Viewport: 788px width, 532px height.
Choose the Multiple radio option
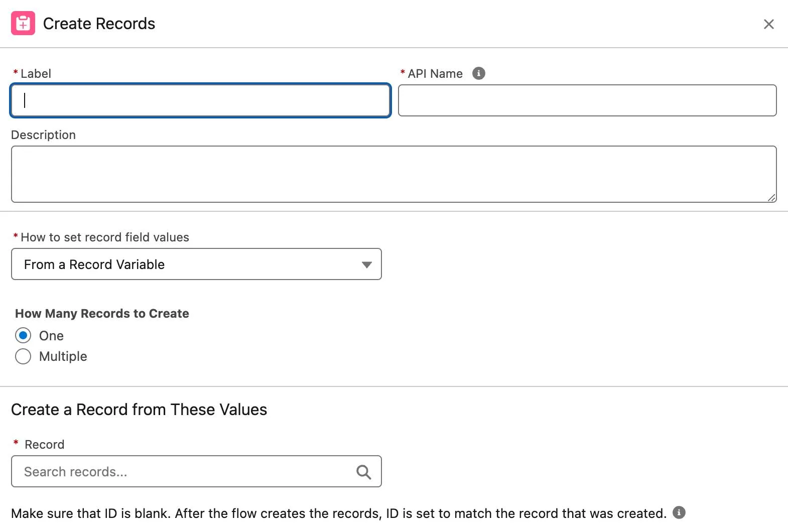tap(23, 356)
